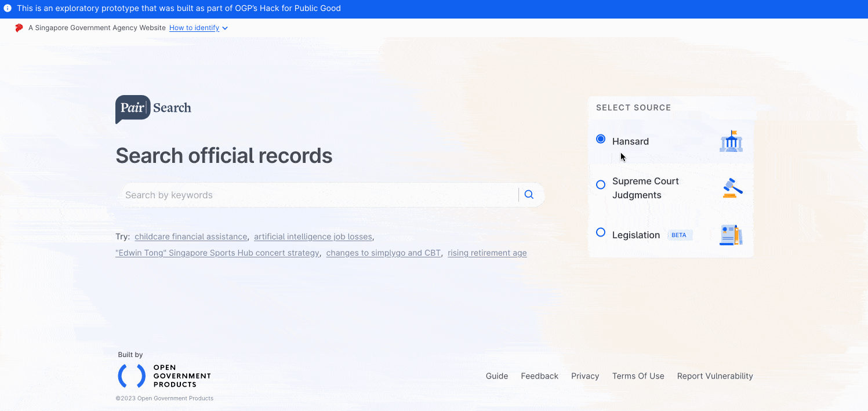Select the Supreme Court Judgments radio button
The width and height of the screenshot is (868, 411).
601,184
